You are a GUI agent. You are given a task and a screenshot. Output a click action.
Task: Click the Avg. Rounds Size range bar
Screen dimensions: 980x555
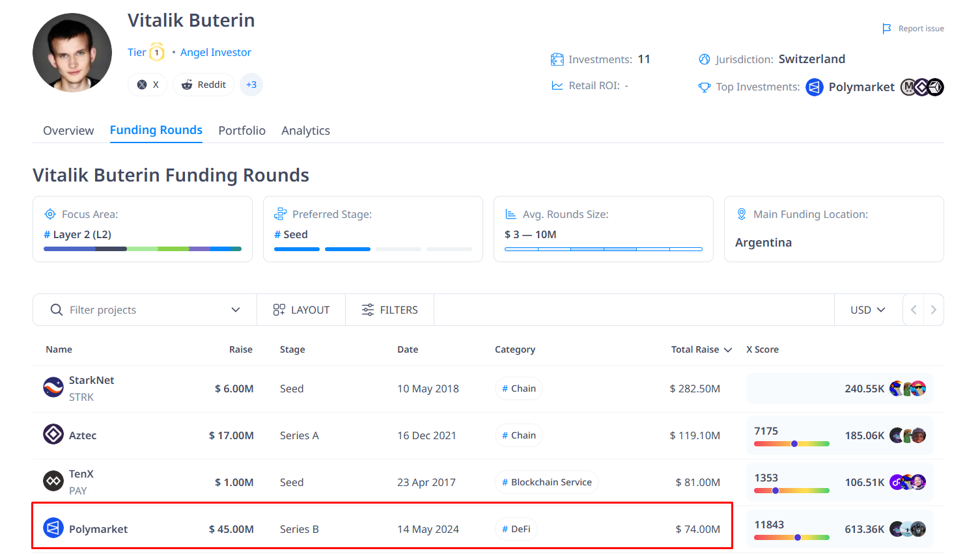click(x=604, y=249)
